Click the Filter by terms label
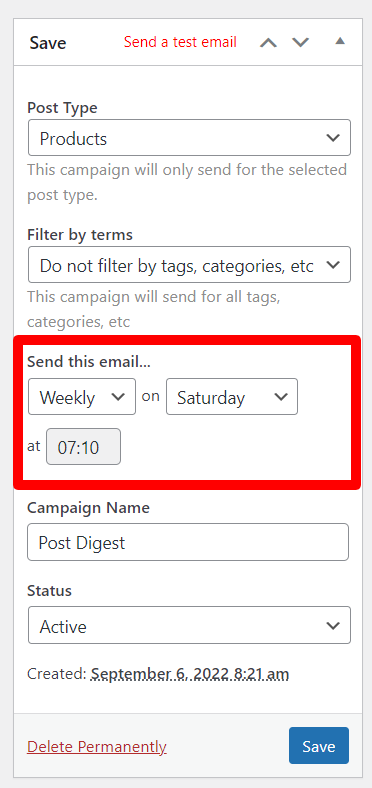Screen dimensions: 372x788 click(80, 235)
